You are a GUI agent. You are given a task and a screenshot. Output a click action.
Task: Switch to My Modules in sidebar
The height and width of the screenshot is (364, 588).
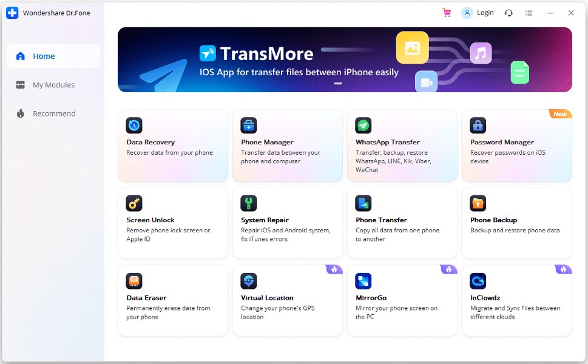(x=53, y=85)
